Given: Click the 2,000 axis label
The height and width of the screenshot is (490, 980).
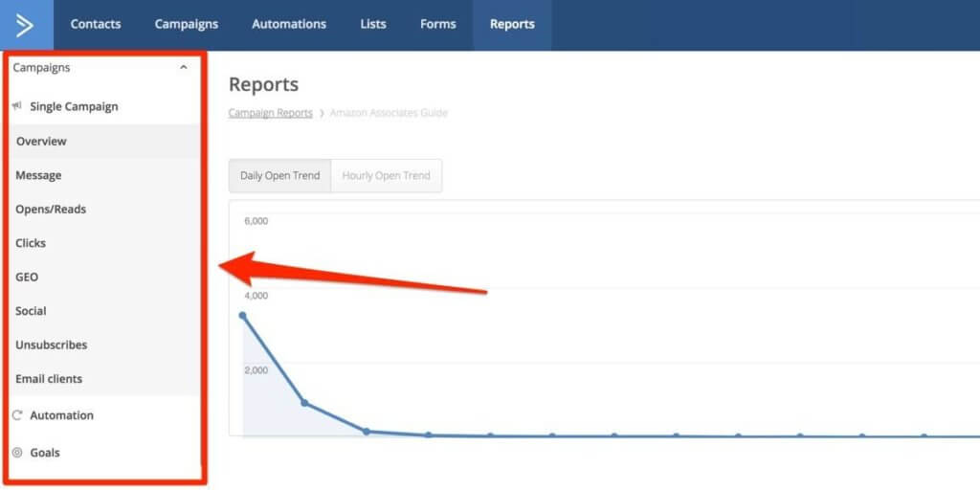Looking at the screenshot, I should pyautogui.click(x=256, y=370).
